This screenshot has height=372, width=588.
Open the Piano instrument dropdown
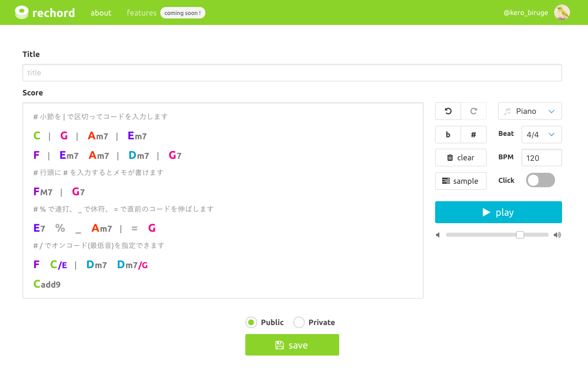(x=530, y=111)
